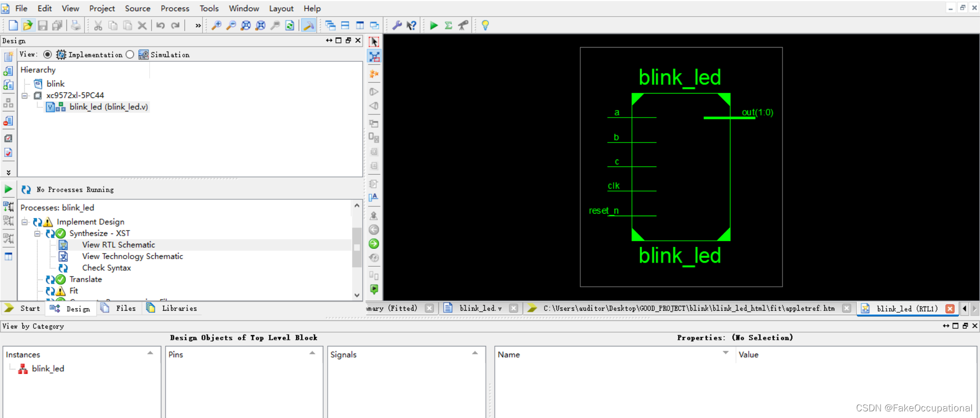Screen dimensions: 980x418
Task: Open the Tools menu
Action: [x=209, y=9]
